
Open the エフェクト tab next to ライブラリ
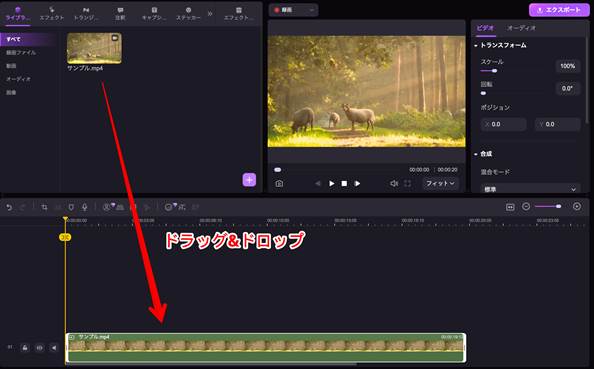[52, 14]
